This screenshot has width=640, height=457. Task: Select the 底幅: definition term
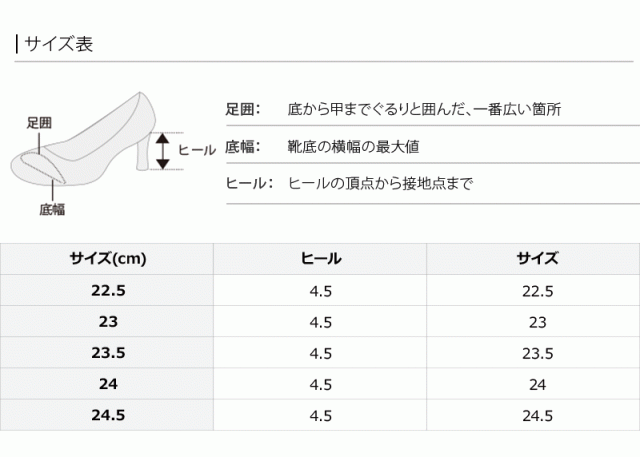(243, 146)
